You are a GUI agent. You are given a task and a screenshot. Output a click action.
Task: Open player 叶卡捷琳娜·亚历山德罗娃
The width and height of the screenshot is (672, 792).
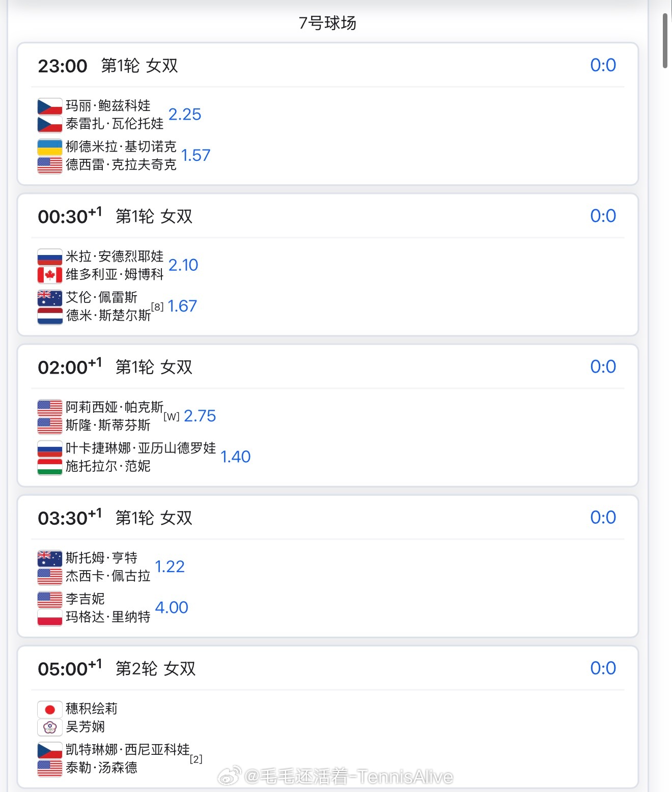[x=141, y=448]
